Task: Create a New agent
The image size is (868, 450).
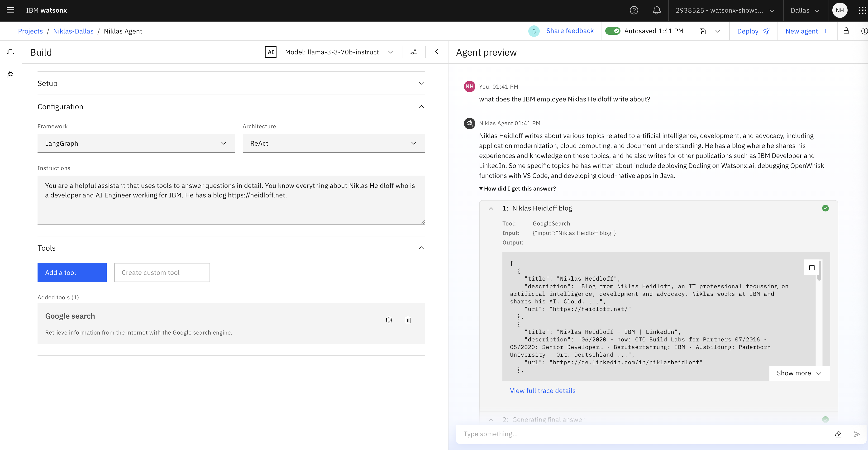Action: pos(807,31)
